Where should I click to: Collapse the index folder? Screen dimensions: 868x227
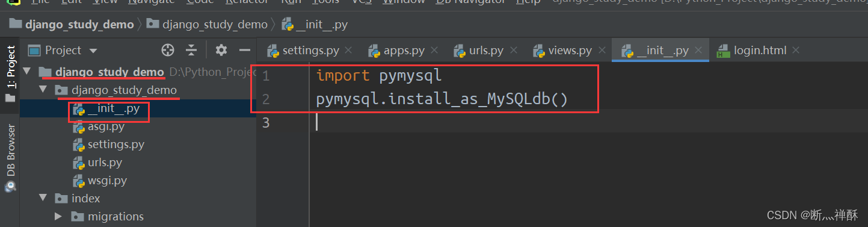click(43, 198)
